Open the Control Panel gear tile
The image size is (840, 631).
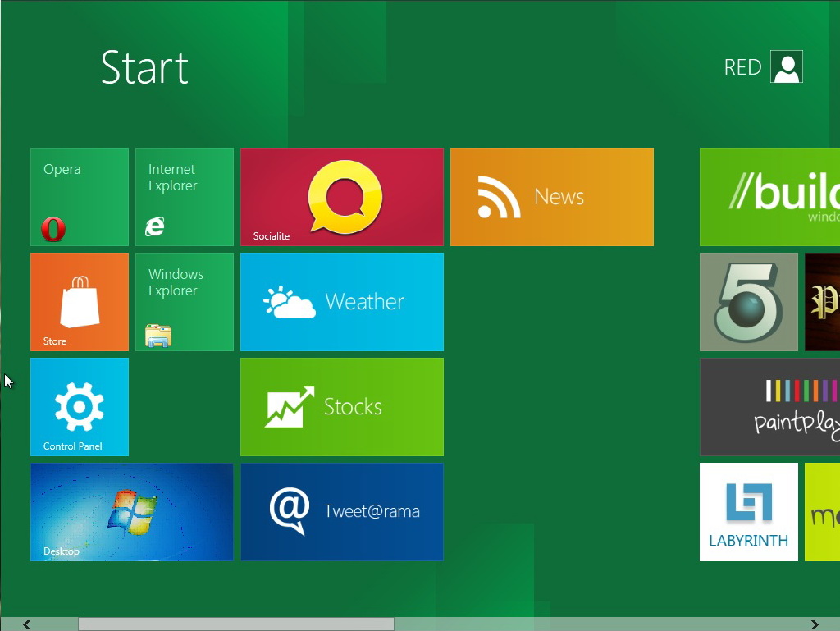click(x=80, y=407)
